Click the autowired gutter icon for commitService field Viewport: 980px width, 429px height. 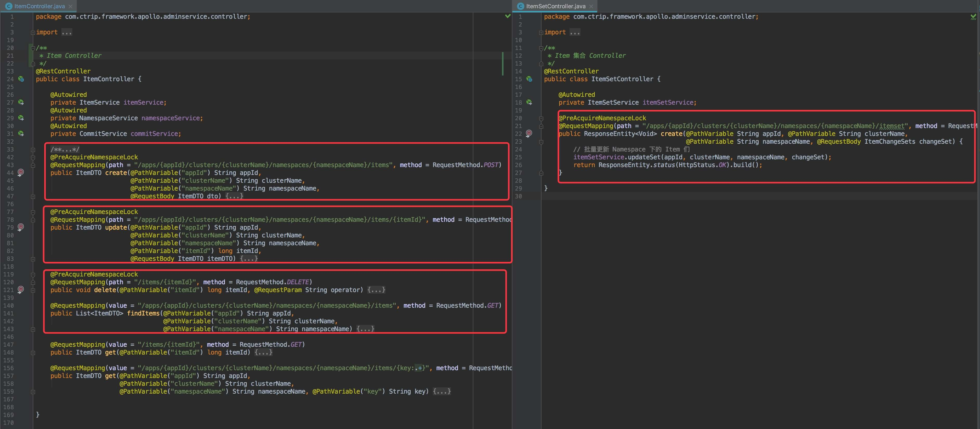(21, 134)
